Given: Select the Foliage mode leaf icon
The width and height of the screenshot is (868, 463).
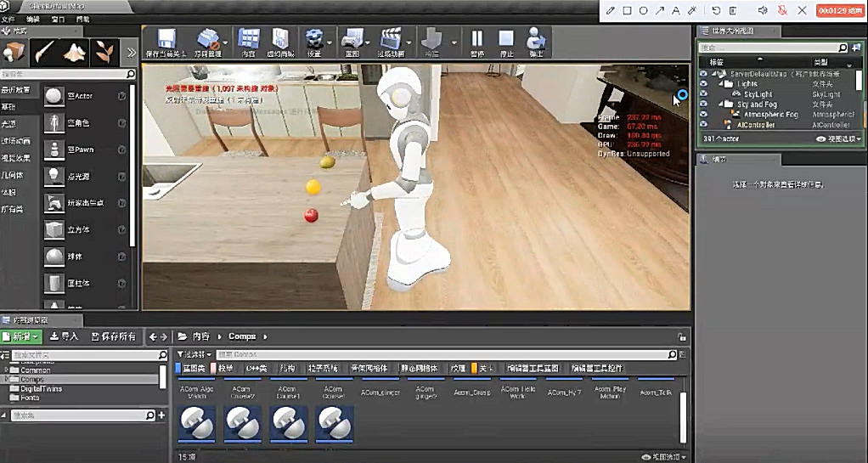Looking at the screenshot, I should (x=105, y=52).
